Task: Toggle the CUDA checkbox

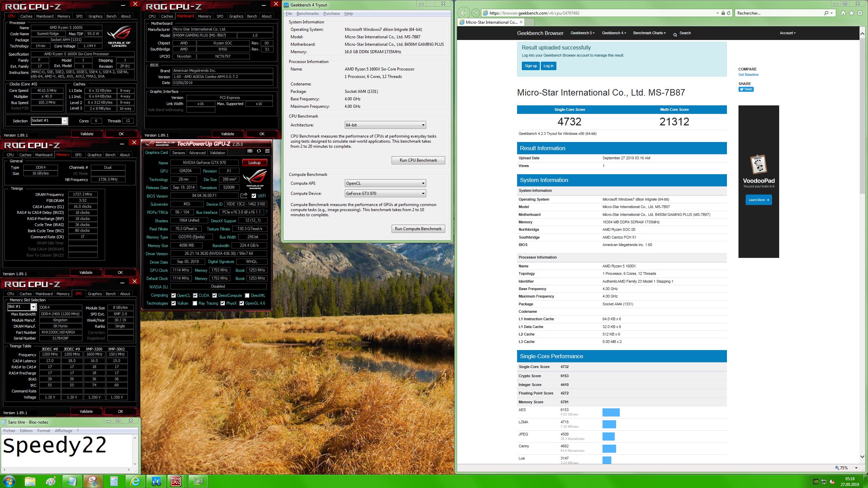Action: [195, 296]
